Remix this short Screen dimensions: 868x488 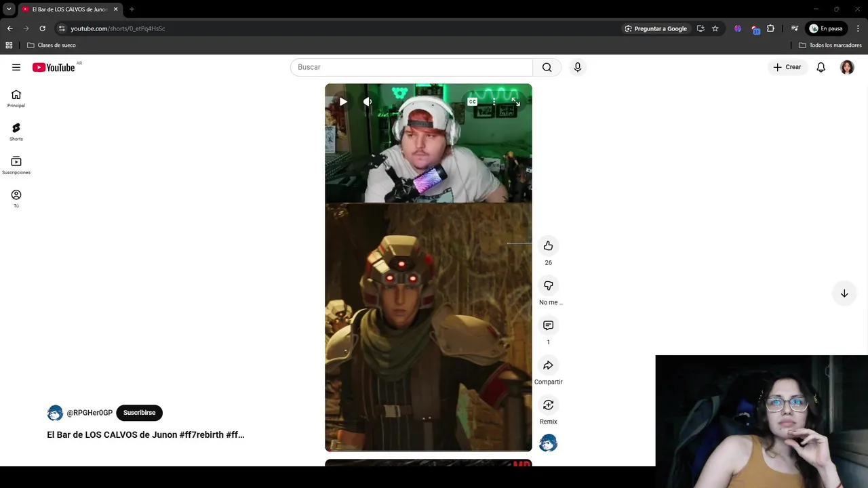click(x=548, y=405)
